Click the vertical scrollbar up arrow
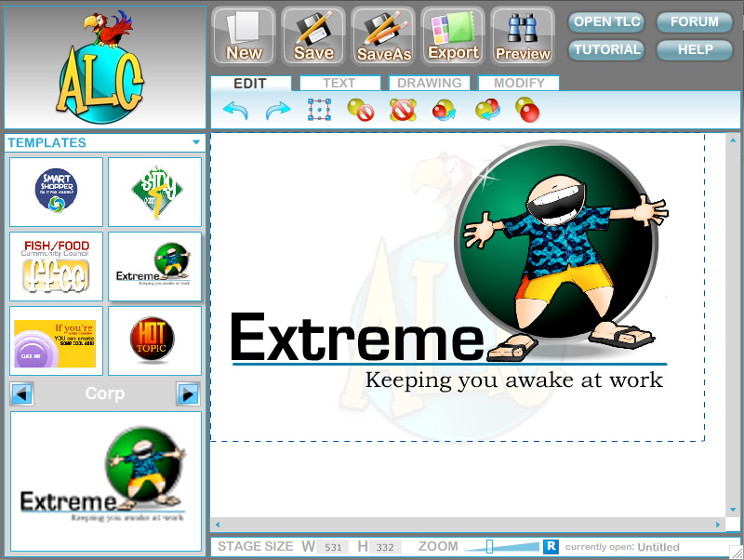The width and height of the screenshot is (744, 560). pos(733,141)
